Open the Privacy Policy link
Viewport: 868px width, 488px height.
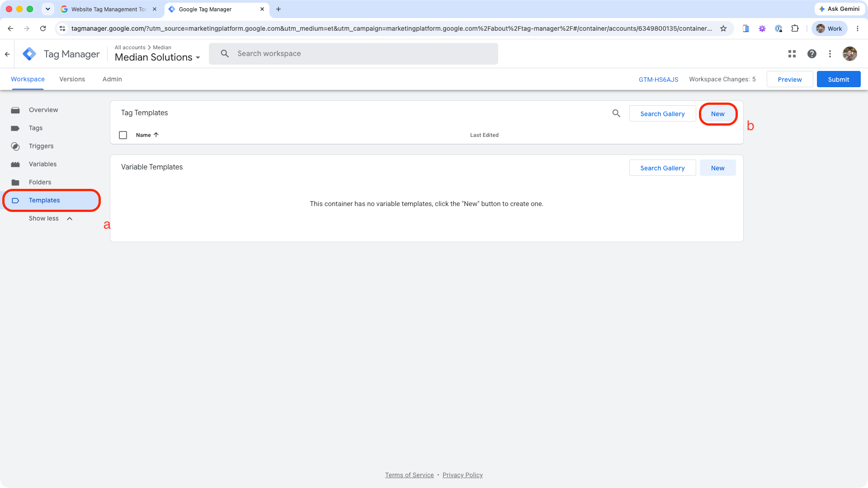(x=462, y=475)
